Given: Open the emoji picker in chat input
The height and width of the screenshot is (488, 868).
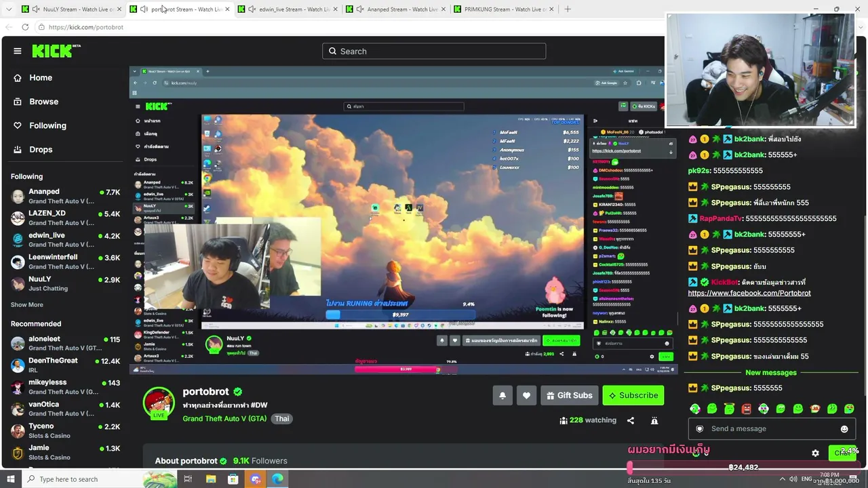Looking at the screenshot, I should (x=844, y=429).
